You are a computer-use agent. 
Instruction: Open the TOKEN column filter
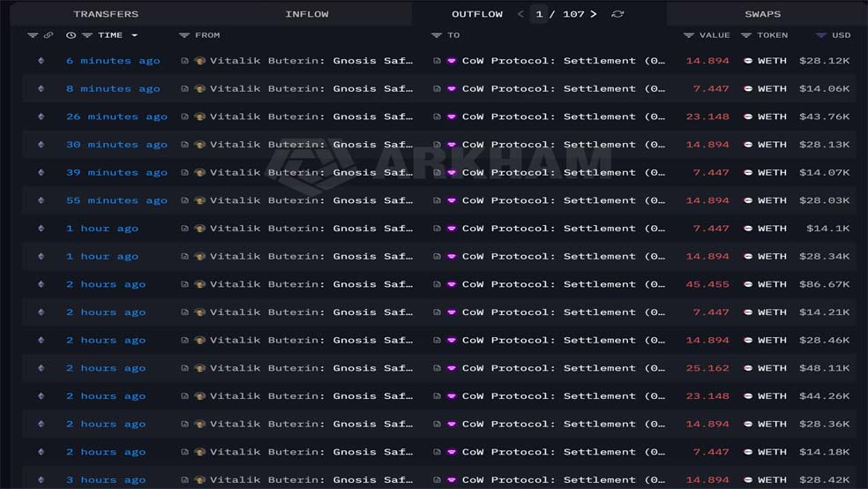[x=746, y=35]
